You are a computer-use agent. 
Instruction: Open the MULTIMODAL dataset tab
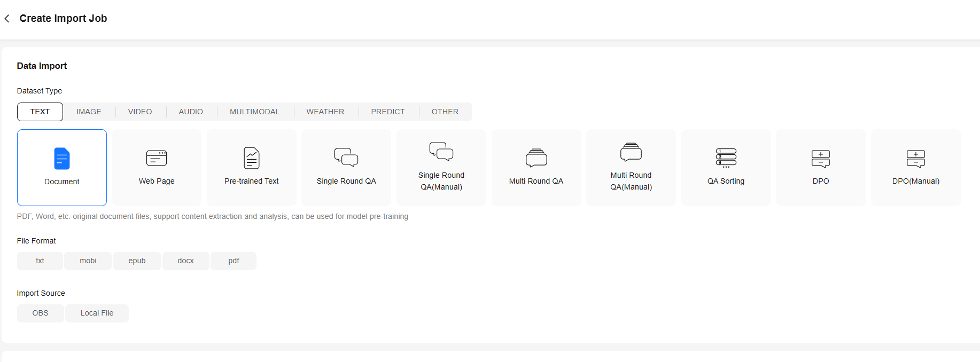(254, 112)
